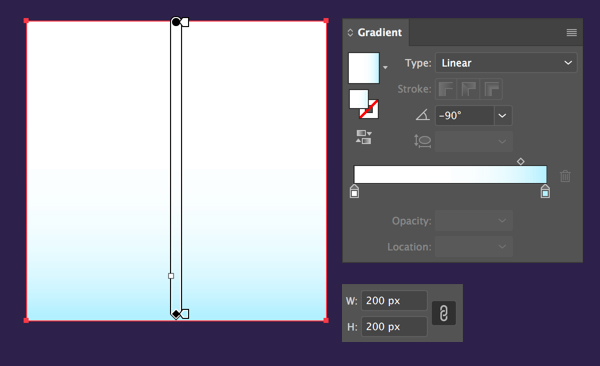Toggle constrain width and height proportions
This screenshot has width=600, height=366.
444,313
